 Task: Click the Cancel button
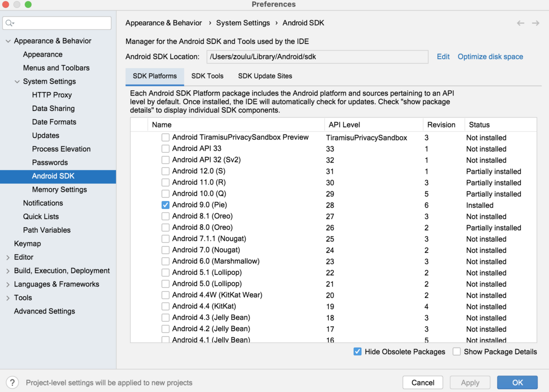pos(422,382)
